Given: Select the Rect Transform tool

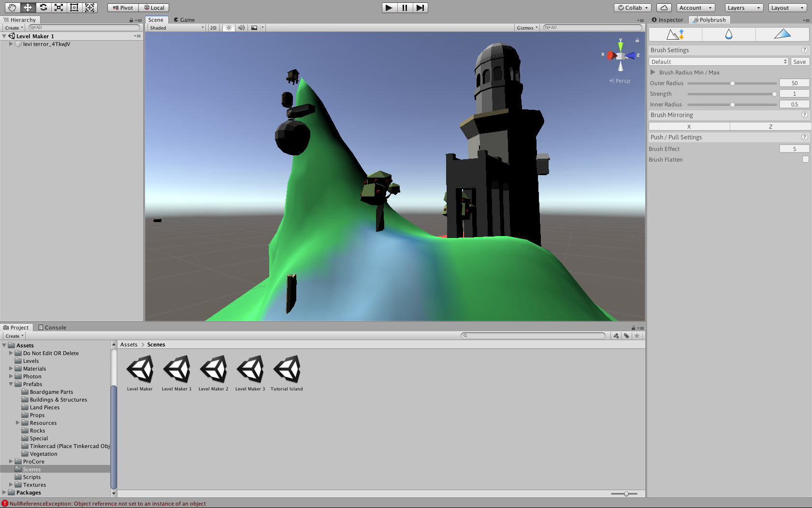Looking at the screenshot, I should coord(74,8).
